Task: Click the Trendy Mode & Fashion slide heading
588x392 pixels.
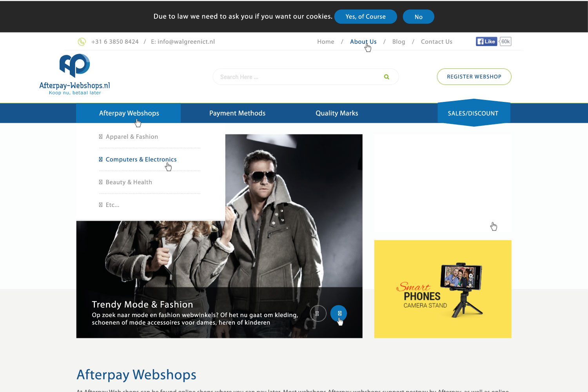Action: tap(142, 305)
